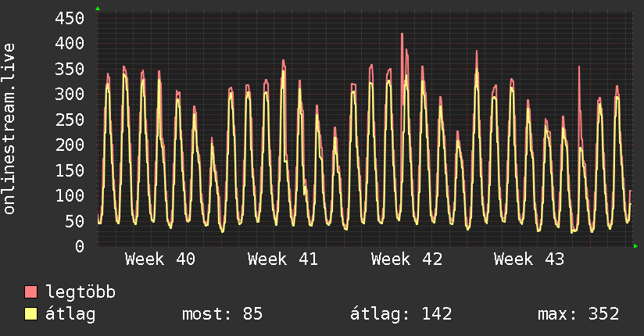Click the 0 y-axis tick label

(x=80, y=246)
